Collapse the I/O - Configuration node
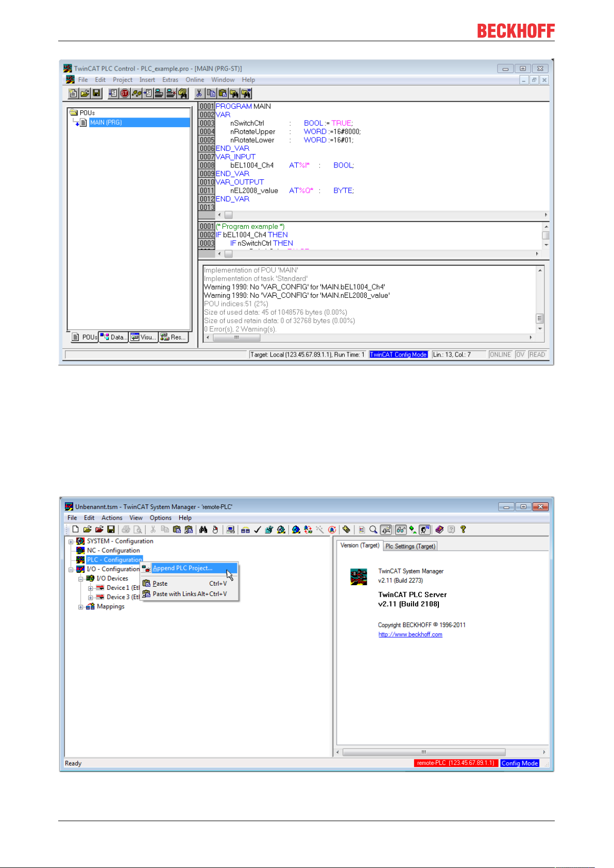 coord(71,569)
